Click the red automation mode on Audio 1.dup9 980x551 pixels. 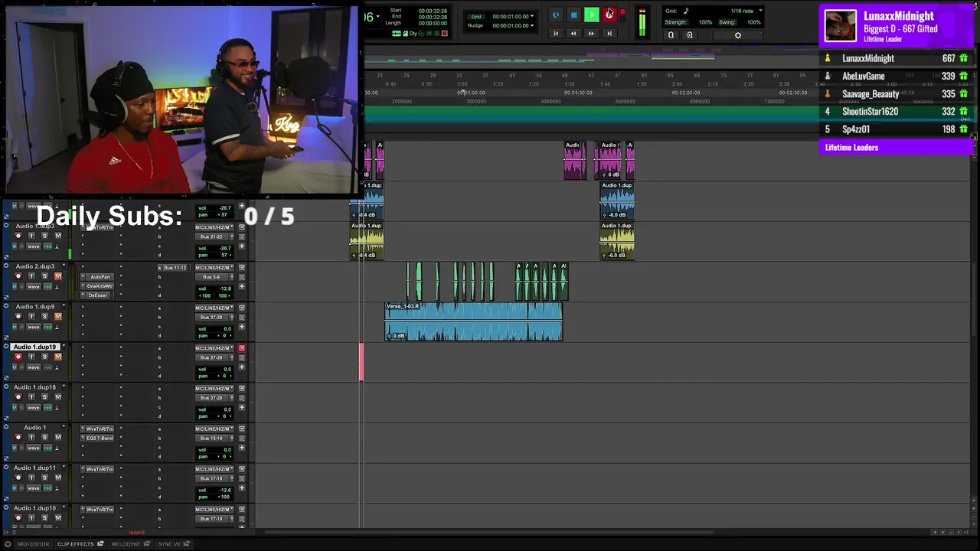click(x=47, y=327)
